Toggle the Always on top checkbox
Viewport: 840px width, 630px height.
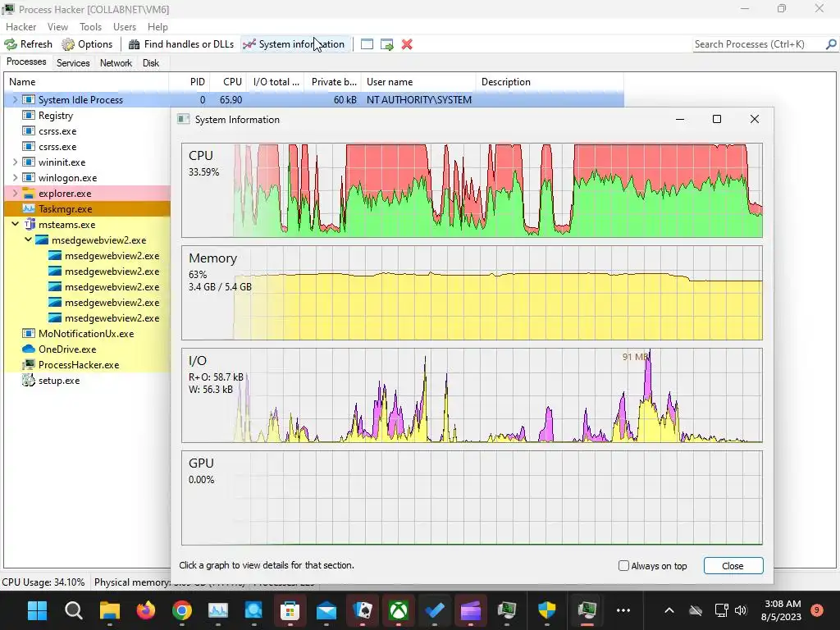coord(623,566)
